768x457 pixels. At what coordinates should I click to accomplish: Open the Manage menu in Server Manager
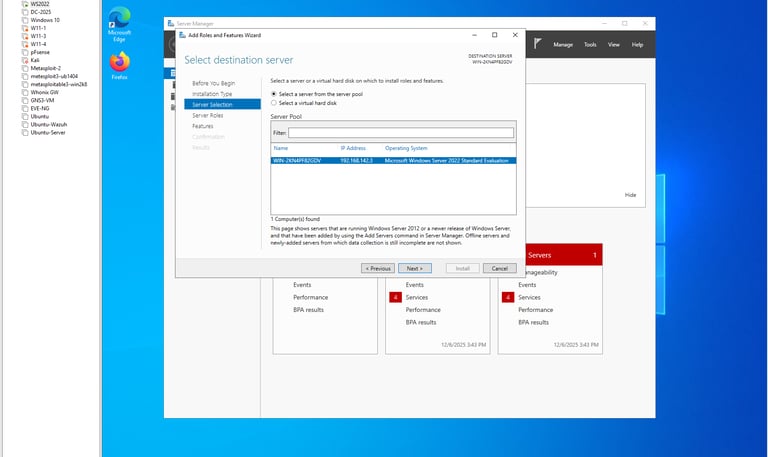pos(563,45)
